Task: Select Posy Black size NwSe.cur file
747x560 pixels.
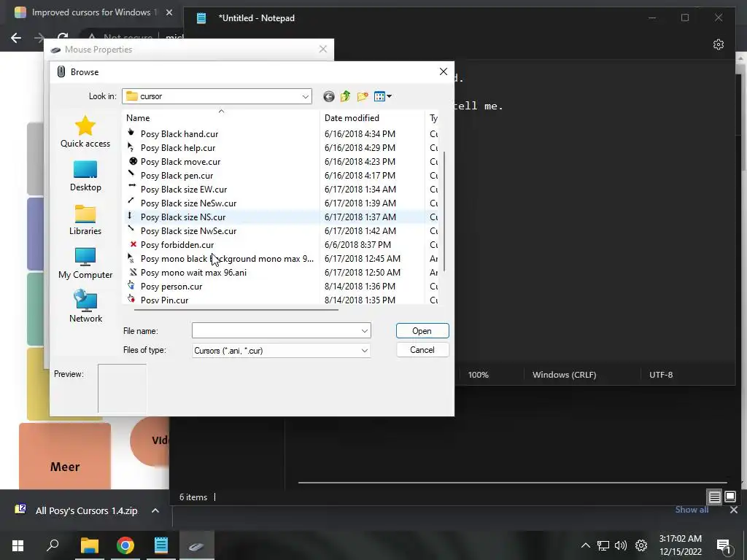Action: coord(188,231)
